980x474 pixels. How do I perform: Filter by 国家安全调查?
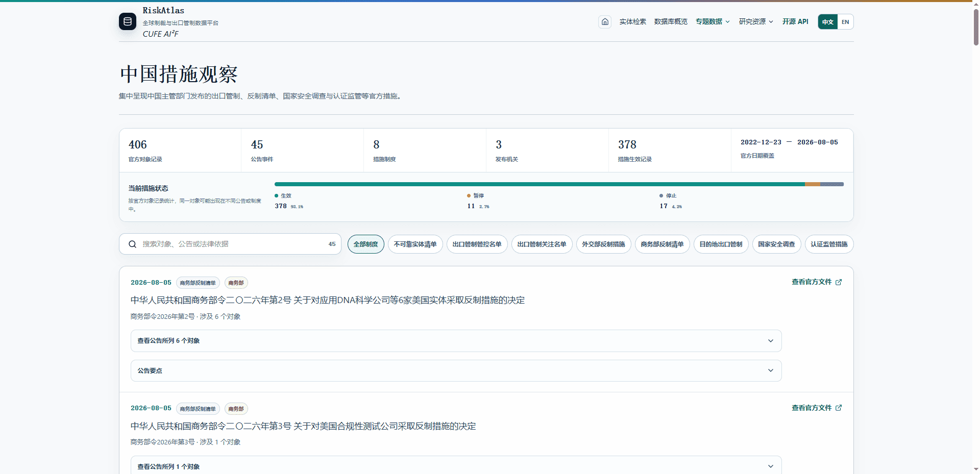pos(776,244)
